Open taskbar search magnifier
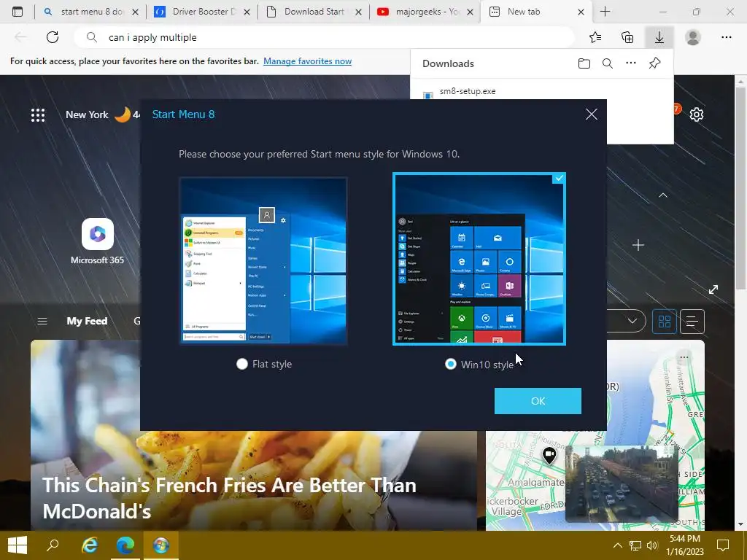This screenshot has width=747, height=560. (53, 545)
